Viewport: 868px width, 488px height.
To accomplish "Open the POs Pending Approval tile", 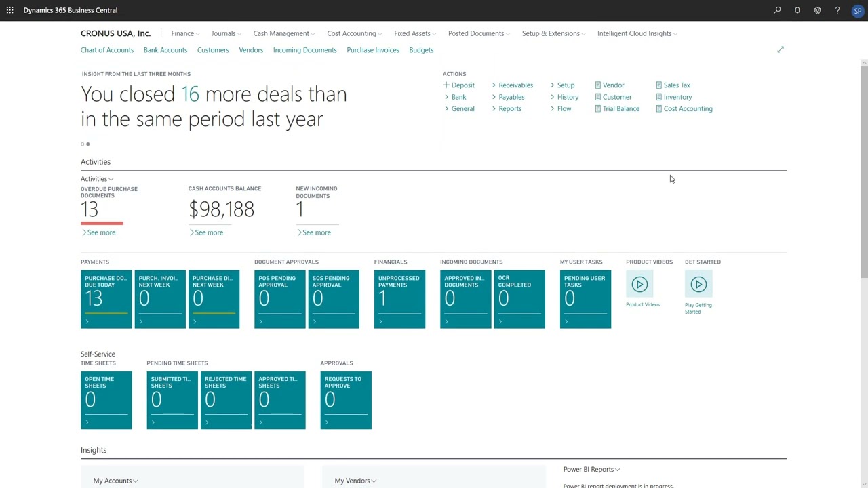I will (280, 299).
